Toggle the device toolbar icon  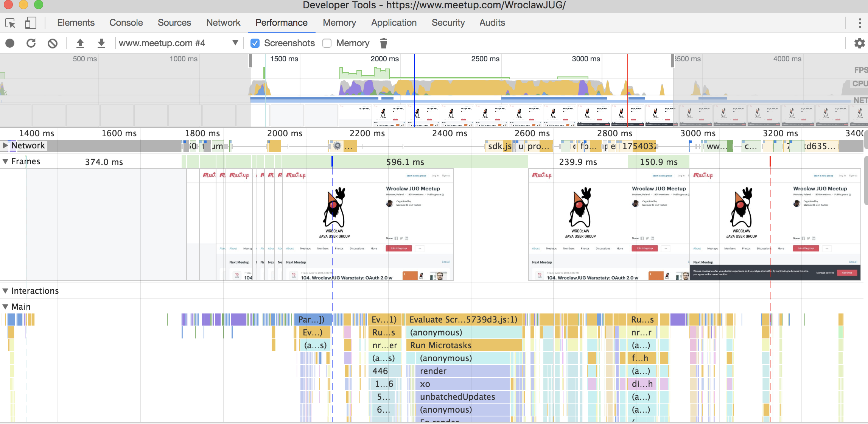30,23
